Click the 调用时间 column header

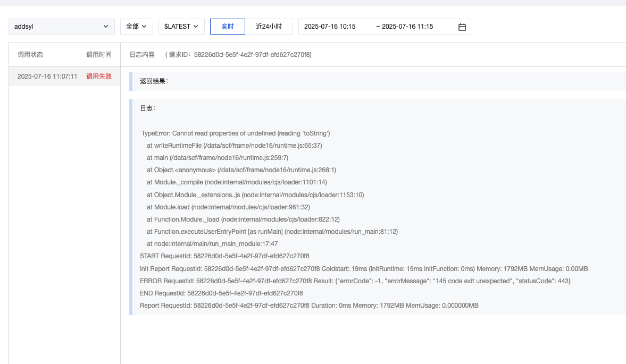pos(99,55)
